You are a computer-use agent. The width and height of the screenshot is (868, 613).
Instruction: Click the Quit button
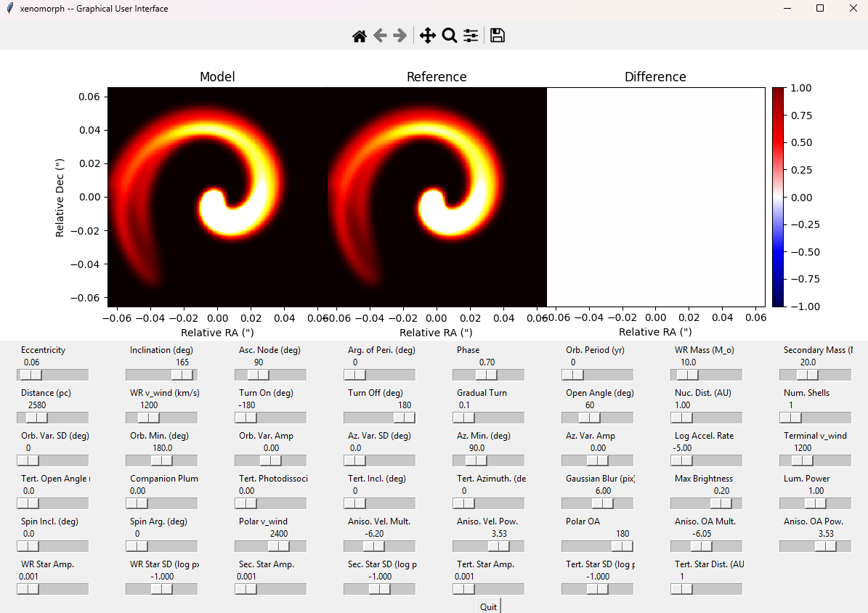tap(488, 606)
